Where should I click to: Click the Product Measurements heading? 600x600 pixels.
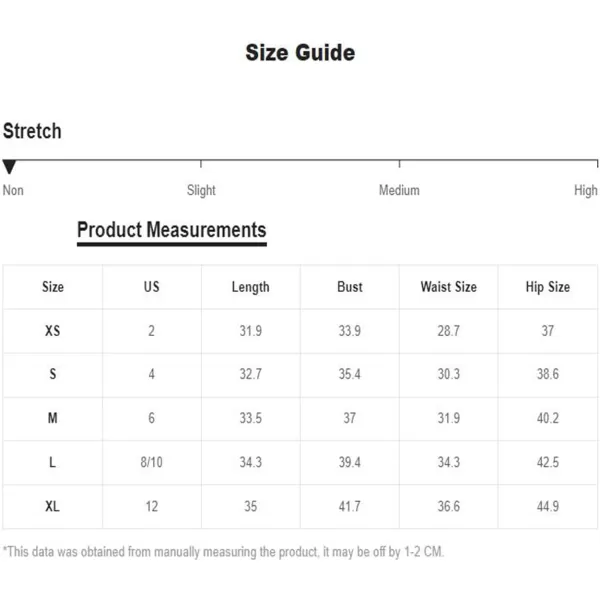[171, 231]
